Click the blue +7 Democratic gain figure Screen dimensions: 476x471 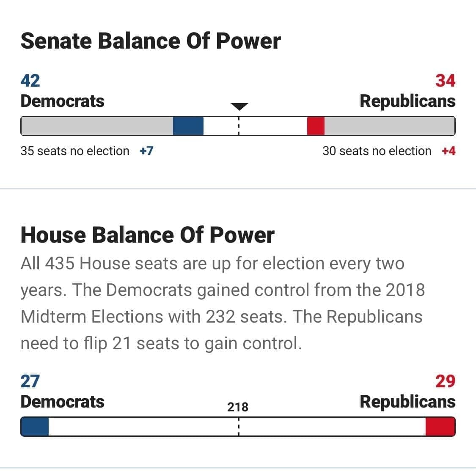146,151
